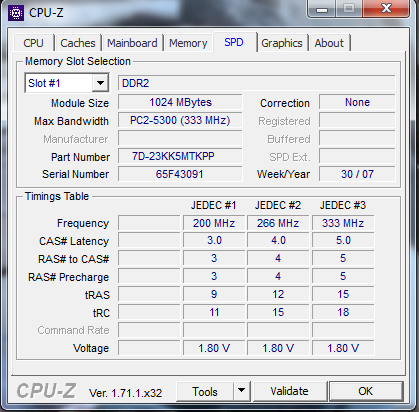This screenshot has width=419, height=412.
Task: Click the JEDEC #3 column header
Action: pos(343,205)
